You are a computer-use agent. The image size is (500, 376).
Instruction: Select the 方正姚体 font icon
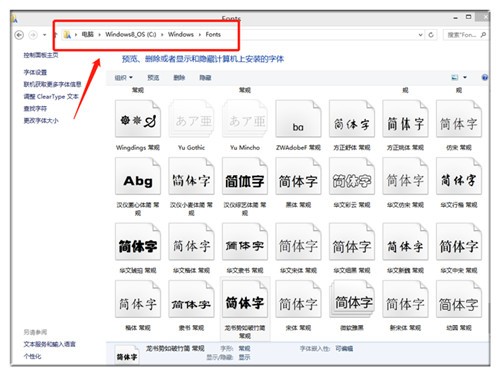(x=405, y=119)
